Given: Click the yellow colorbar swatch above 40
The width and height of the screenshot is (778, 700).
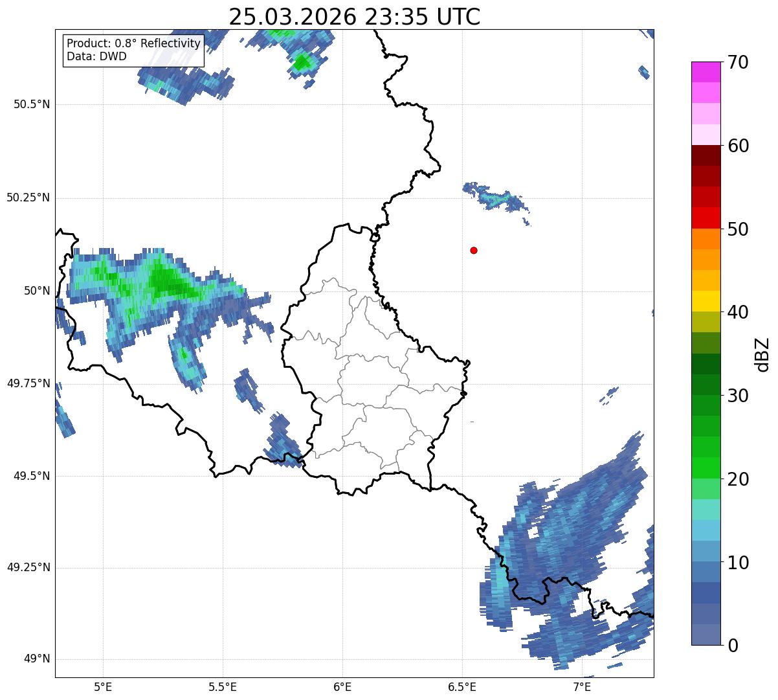Looking at the screenshot, I should click(706, 301).
